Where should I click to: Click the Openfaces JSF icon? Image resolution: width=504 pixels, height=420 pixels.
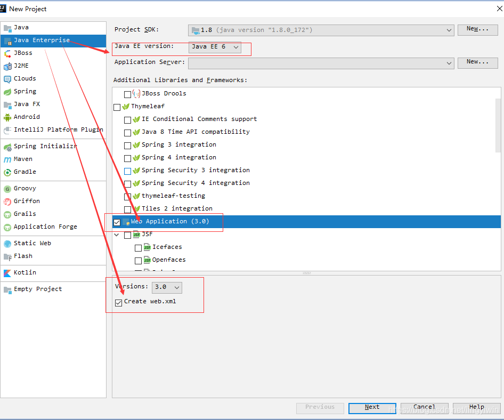[x=147, y=260]
